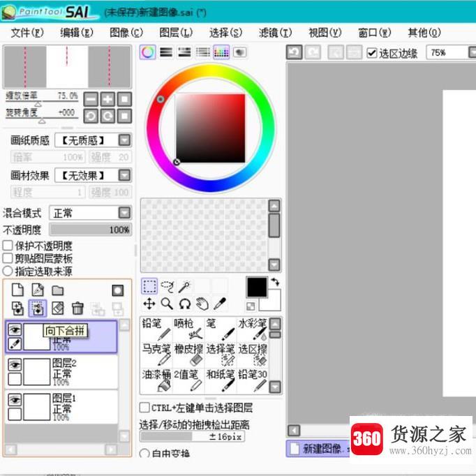The width and height of the screenshot is (476, 476).
Task: Click the merge down (向下合拼) icon
Action: (38, 308)
